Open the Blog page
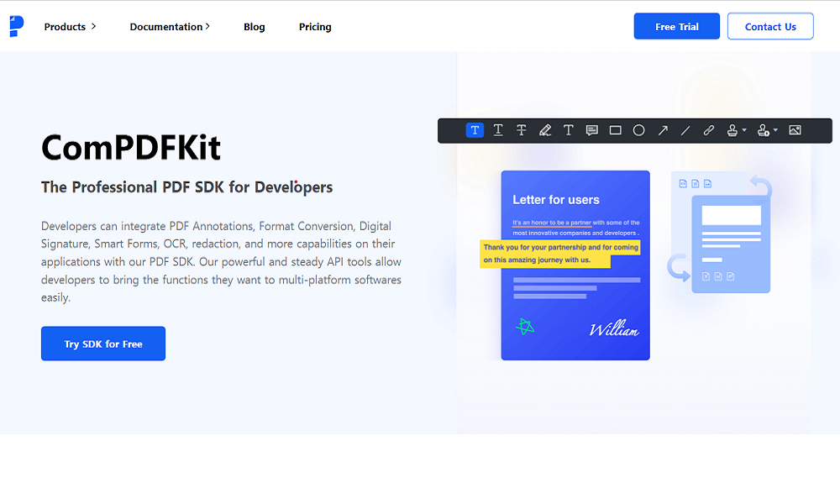The image size is (840, 504). (255, 27)
